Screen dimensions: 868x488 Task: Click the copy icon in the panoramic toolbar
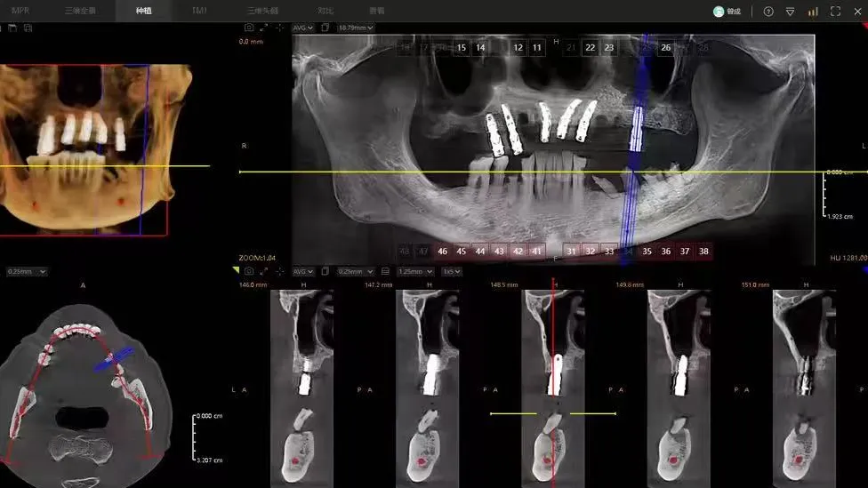[325, 27]
